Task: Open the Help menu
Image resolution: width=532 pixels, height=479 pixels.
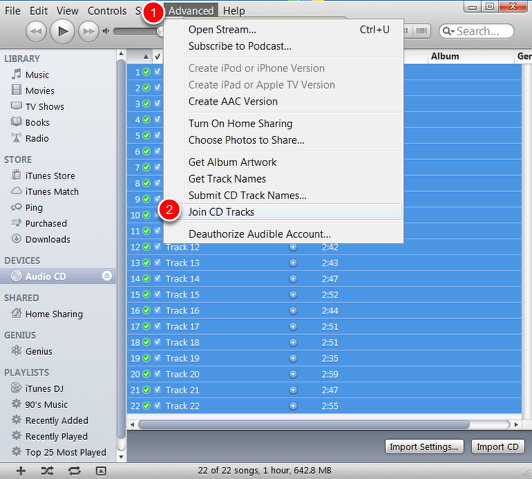Action: (x=234, y=11)
